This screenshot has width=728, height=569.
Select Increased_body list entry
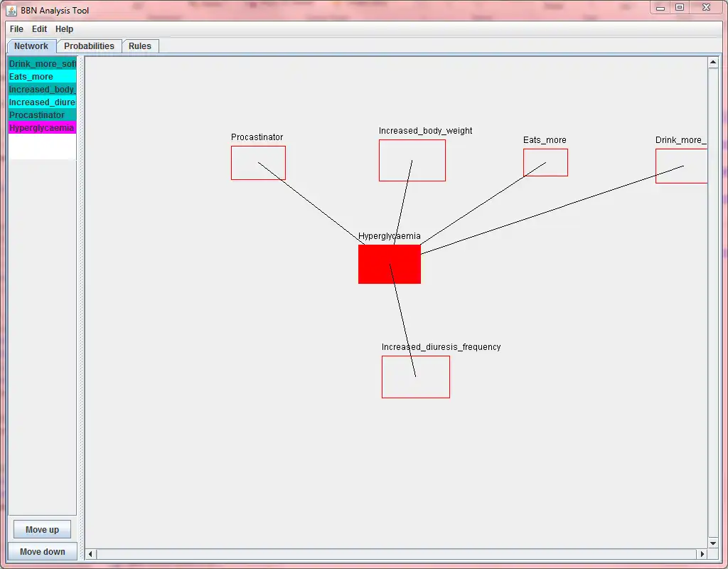click(x=42, y=89)
